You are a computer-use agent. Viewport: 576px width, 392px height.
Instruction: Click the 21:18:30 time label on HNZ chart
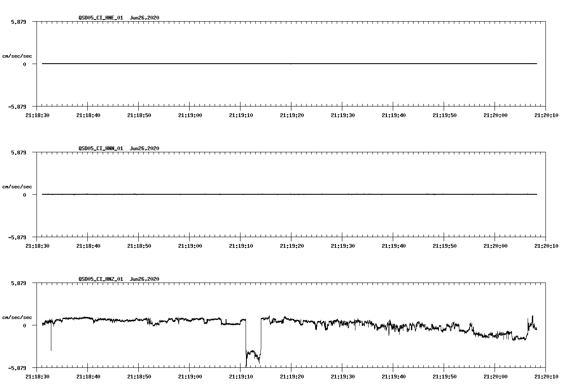pos(37,376)
